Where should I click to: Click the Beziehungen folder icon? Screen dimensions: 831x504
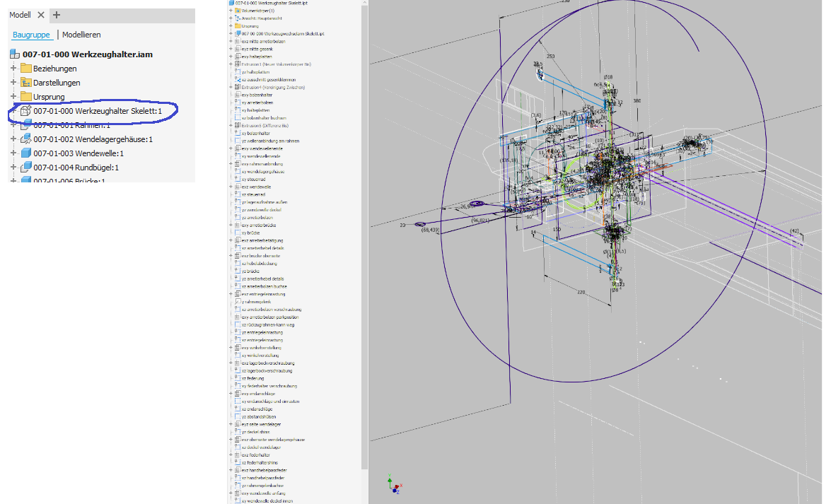[26, 68]
